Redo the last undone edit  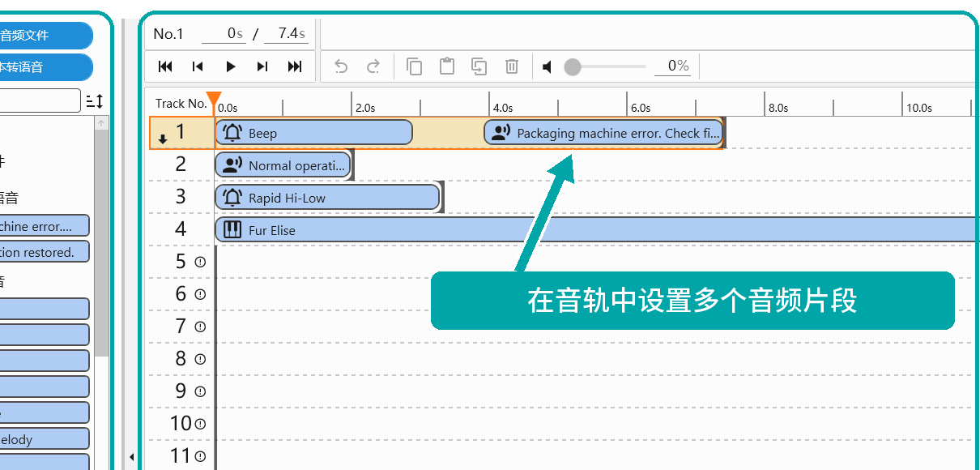373,66
